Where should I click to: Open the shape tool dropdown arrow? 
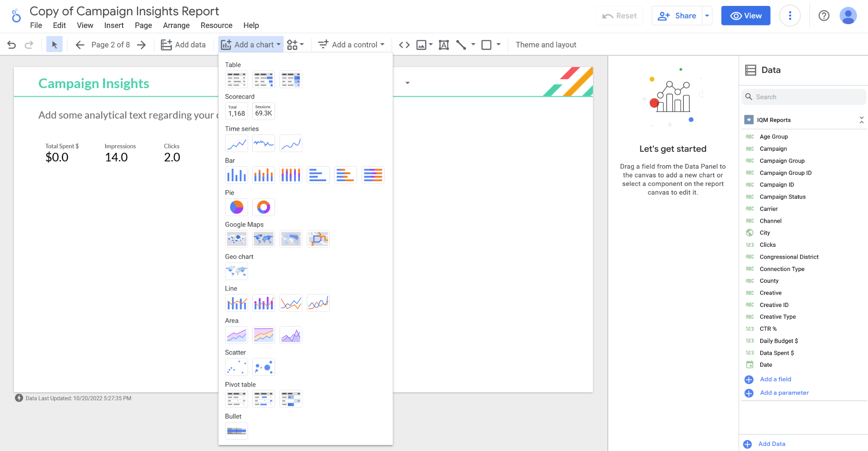(x=498, y=44)
